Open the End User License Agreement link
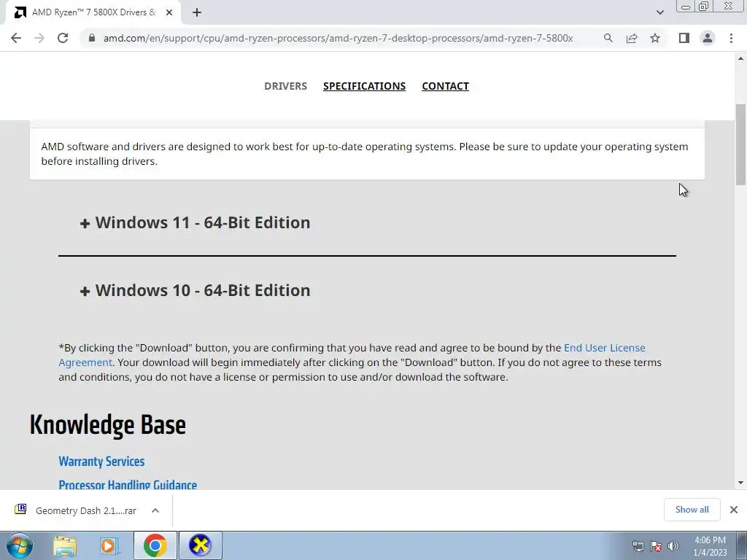The height and width of the screenshot is (560, 747). click(605, 348)
